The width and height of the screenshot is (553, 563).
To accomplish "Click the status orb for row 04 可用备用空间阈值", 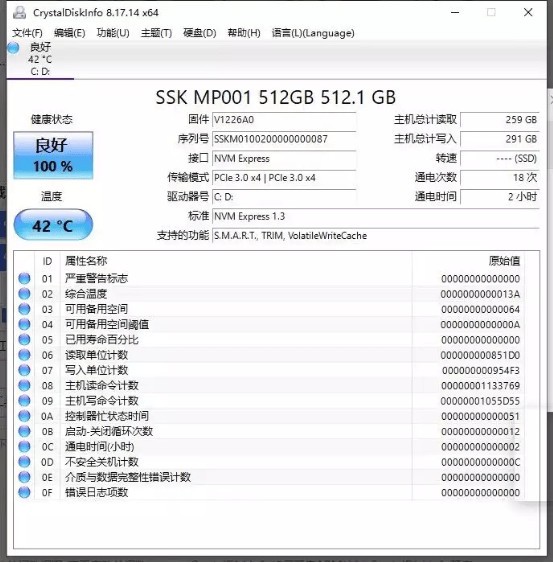I will coord(24,324).
